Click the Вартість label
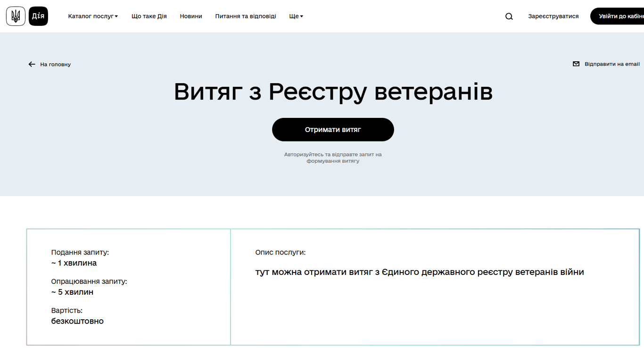Image resolution: width=644 pixels, height=348 pixels. pos(67,310)
